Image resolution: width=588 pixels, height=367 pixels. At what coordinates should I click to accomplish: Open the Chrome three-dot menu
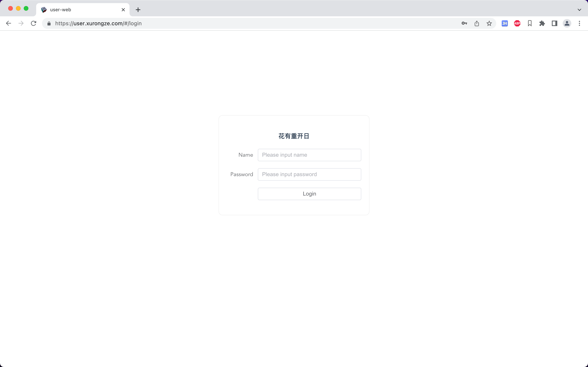point(579,23)
